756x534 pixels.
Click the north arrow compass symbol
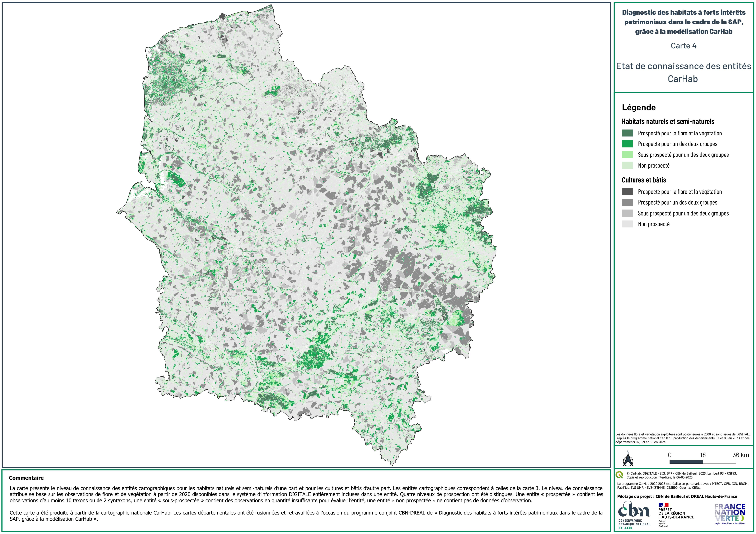(628, 461)
